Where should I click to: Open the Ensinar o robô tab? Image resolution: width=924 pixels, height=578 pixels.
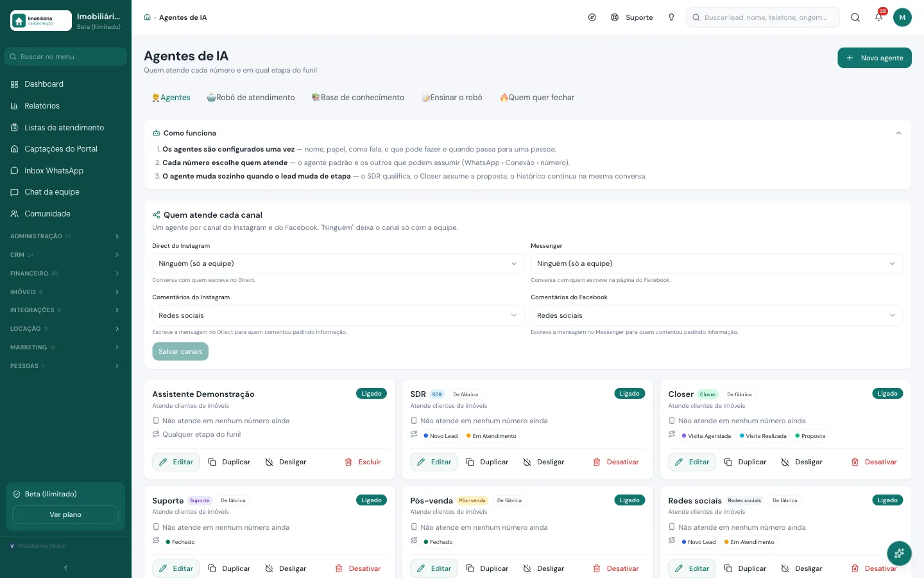(x=452, y=98)
